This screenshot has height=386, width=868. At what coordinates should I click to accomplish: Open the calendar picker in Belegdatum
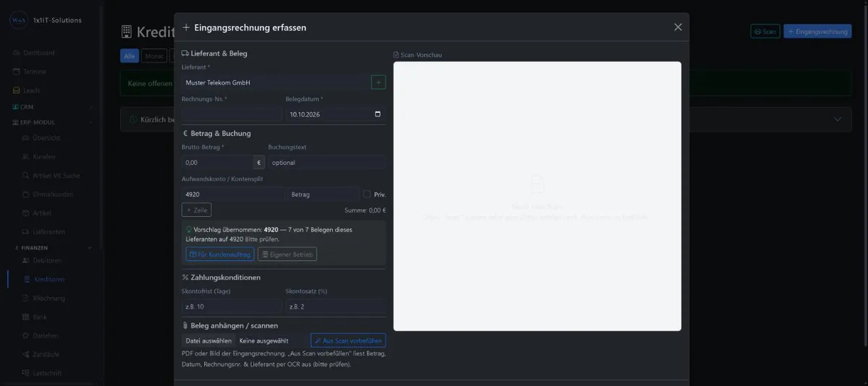[x=378, y=114]
